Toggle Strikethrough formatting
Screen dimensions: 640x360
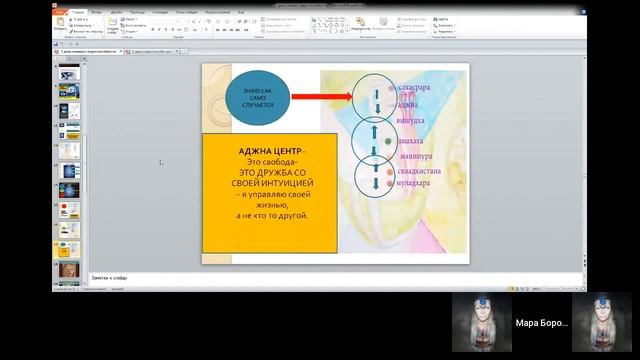(179, 30)
